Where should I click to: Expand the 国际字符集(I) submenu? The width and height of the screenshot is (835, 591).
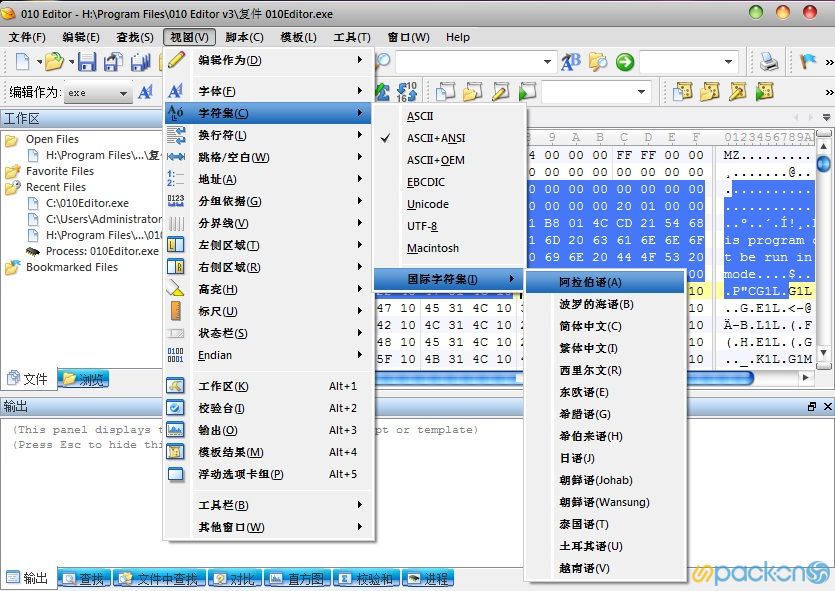[x=448, y=279]
